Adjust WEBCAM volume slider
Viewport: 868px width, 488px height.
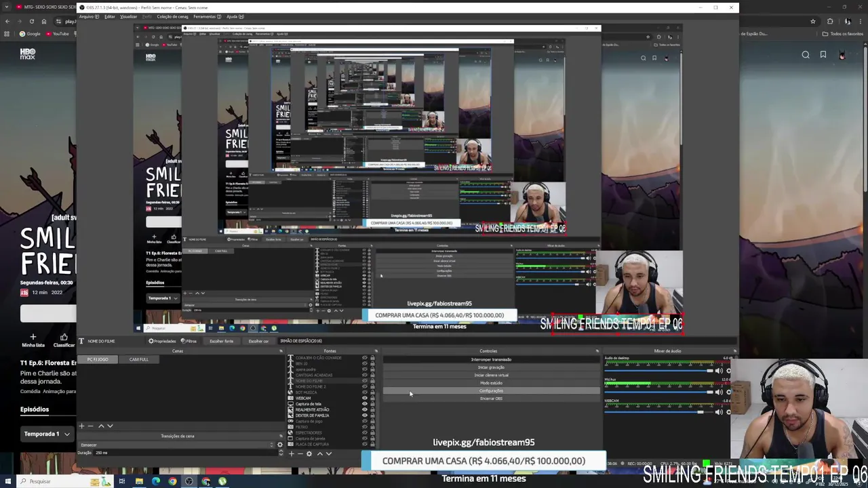[658, 412]
